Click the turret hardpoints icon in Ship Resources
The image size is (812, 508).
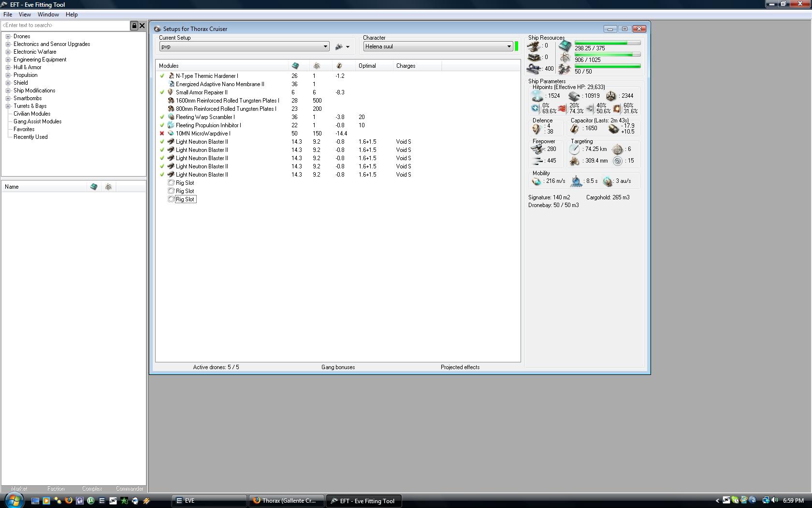534,46
